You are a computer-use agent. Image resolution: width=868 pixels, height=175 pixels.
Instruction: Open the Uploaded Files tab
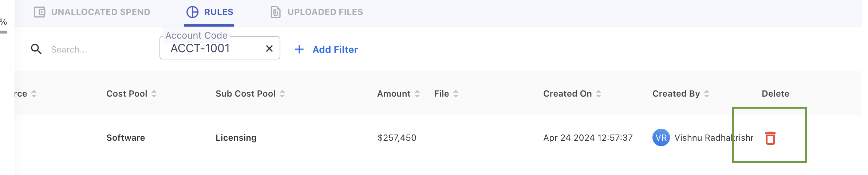tap(325, 12)
